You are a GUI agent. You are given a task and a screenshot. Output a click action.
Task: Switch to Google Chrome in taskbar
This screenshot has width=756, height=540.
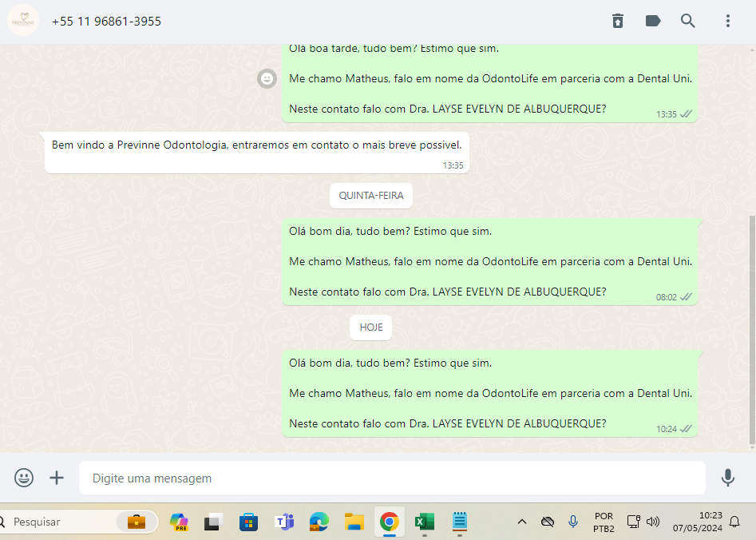(389, 522)
